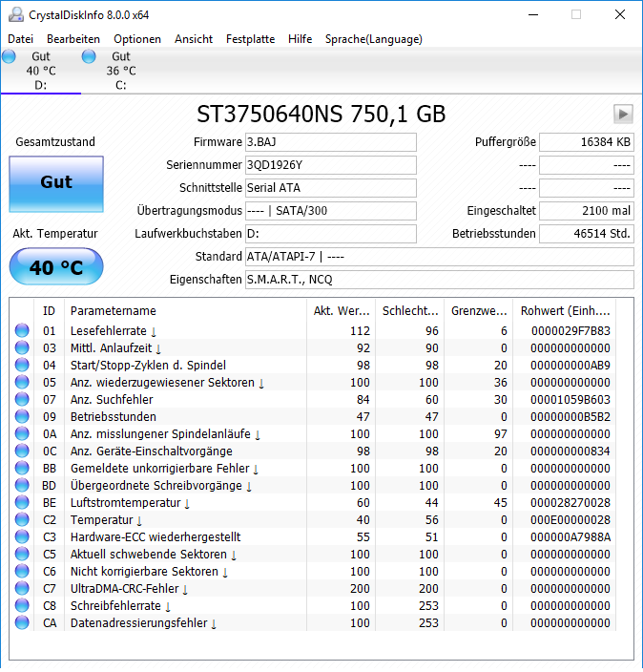This screenshot has width=643, height=672.
Task: Open the Sprache(Language) menu
Action: point(374,39)
